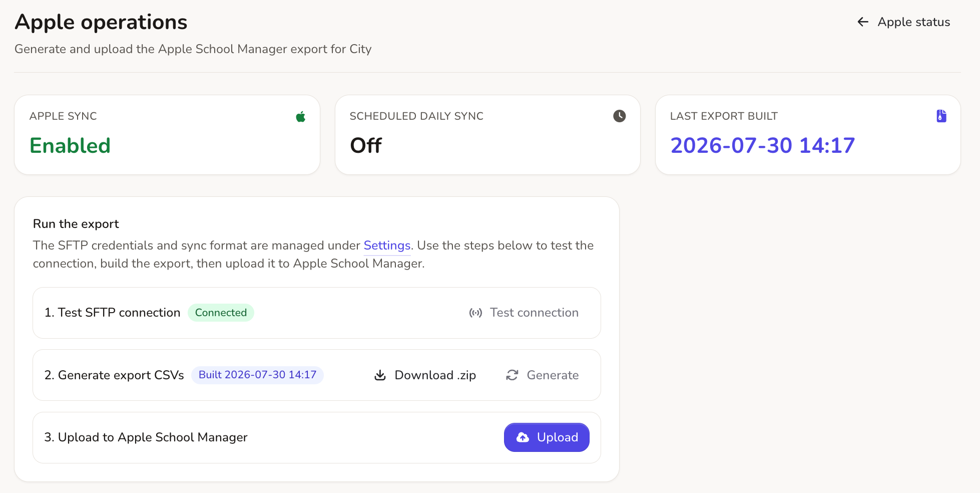Click the Built 2026-07-30 14:17 badge
This screenshot has width=980, height=493.
point(257,375)
